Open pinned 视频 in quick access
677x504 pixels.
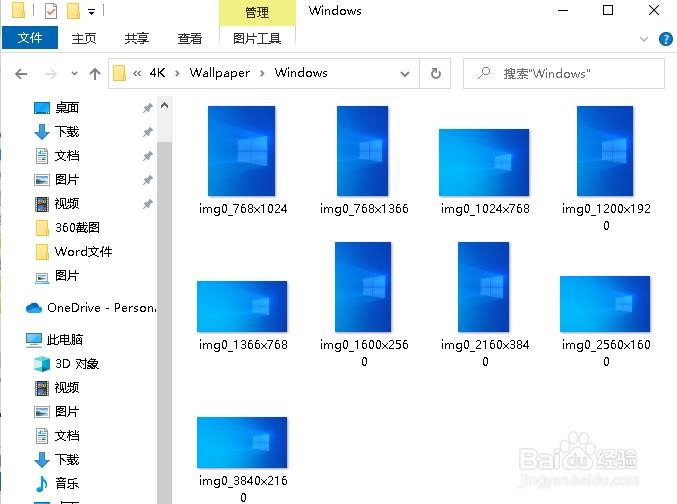pyautogui.click(x=67, y=203)
